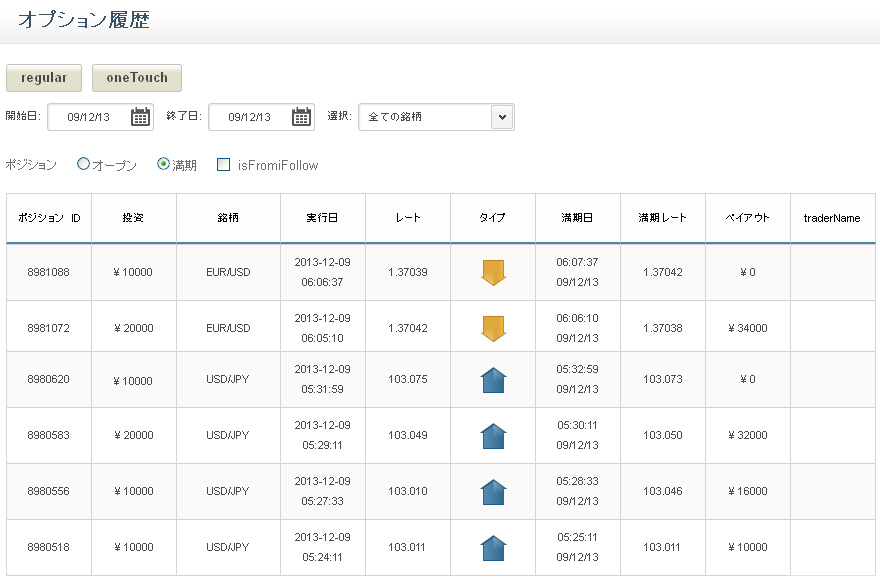Sort by 満期レート column header

(662, 218)
